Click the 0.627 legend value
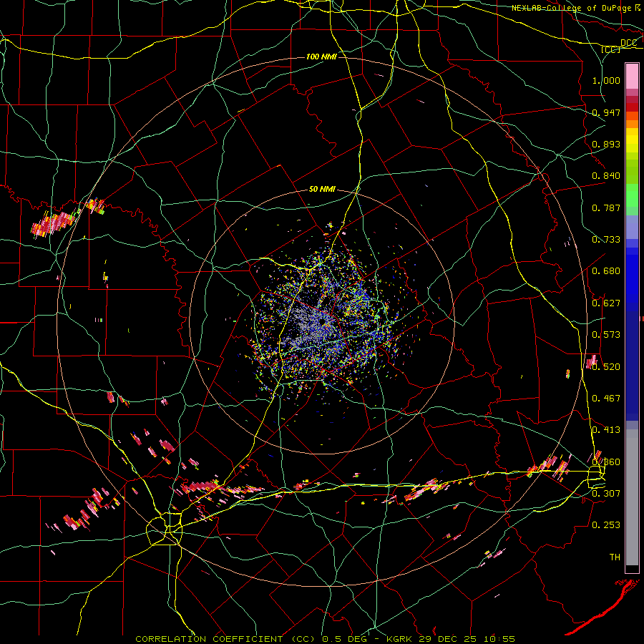644x644 pixels. [606, 303]
